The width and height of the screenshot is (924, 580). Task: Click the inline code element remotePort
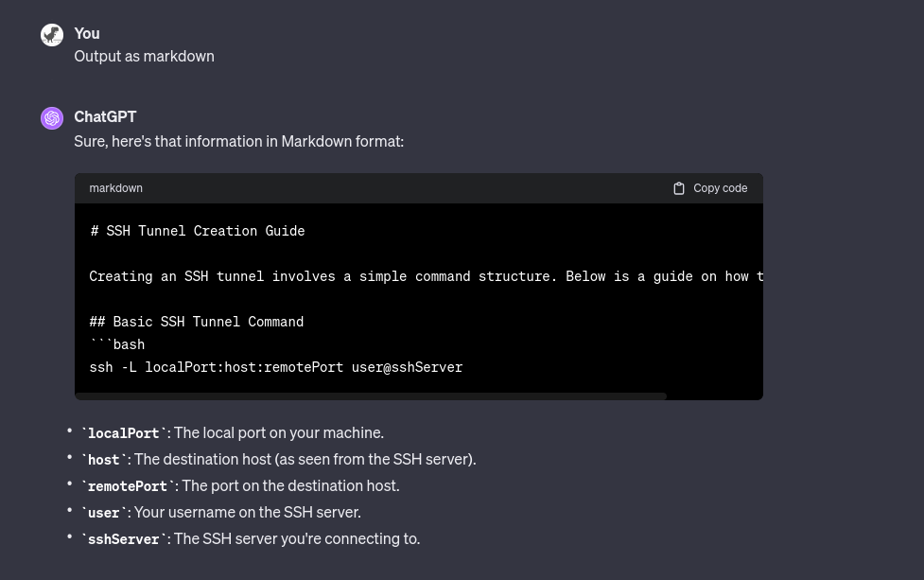click(128, 485)
